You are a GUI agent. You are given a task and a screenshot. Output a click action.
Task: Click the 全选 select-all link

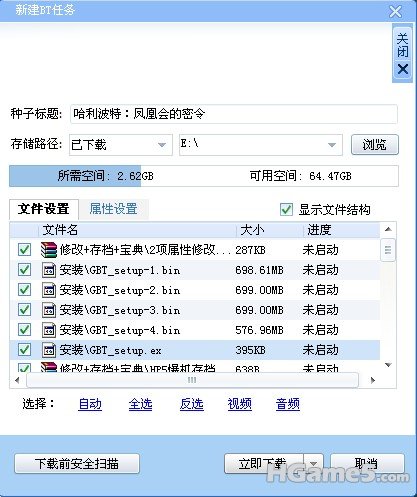[140, 404]
